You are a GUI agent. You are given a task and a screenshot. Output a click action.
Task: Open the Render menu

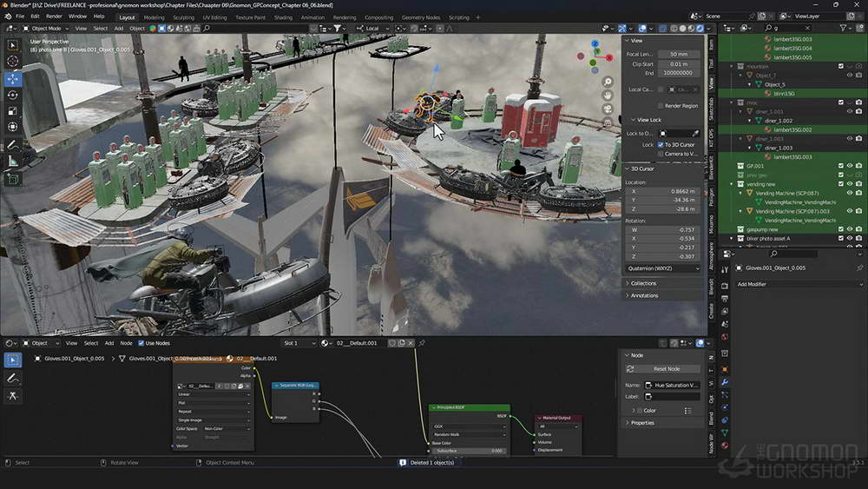pyautogui.click(x=54, y=17)
